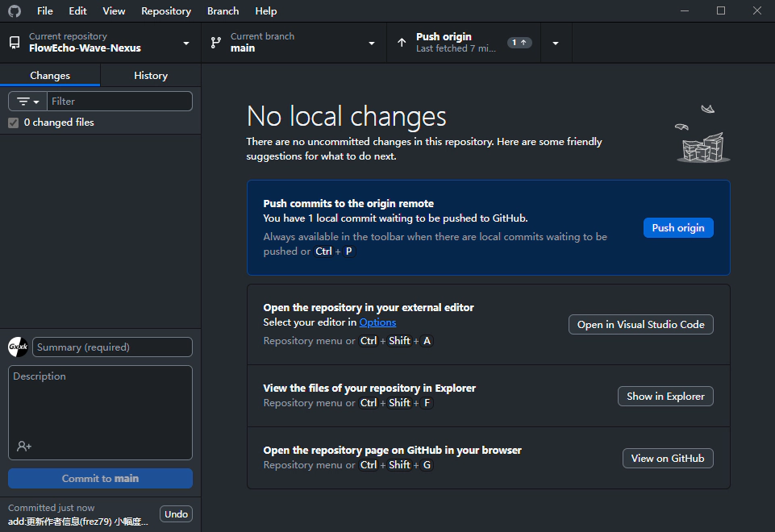Undo the last commit
Screen dimensions: 775x532
tap(176, 514)
